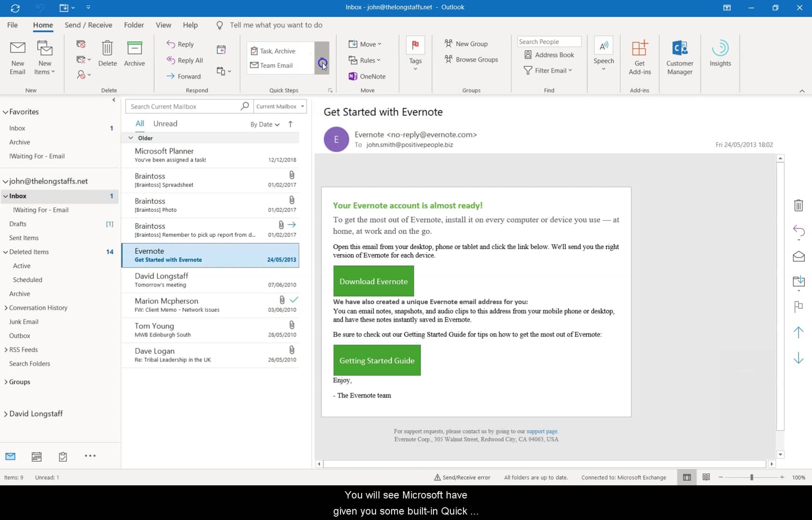Viewport: 812px width, 520px height.
Task: Open the More respond options dropdown
Action: point(224,71)
